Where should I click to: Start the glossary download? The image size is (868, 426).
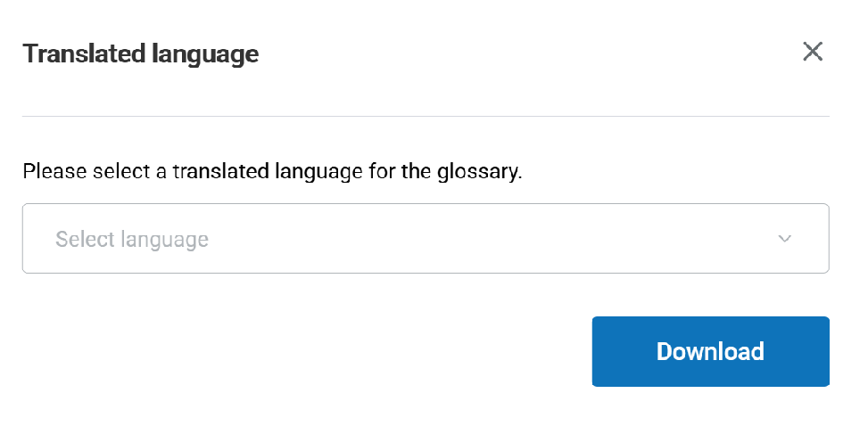pyautogui.click(x=710, y=351)
